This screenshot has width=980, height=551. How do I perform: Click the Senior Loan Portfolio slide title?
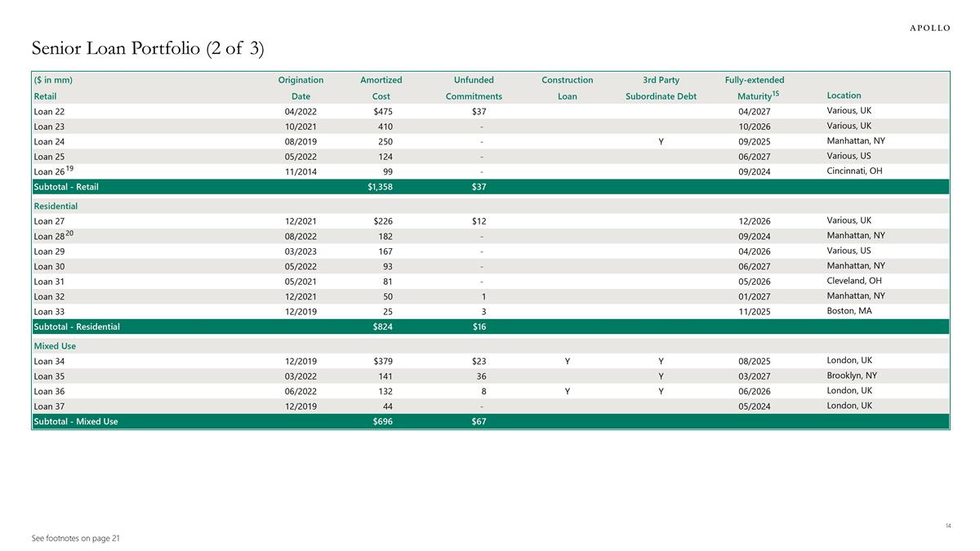[148, 49]
